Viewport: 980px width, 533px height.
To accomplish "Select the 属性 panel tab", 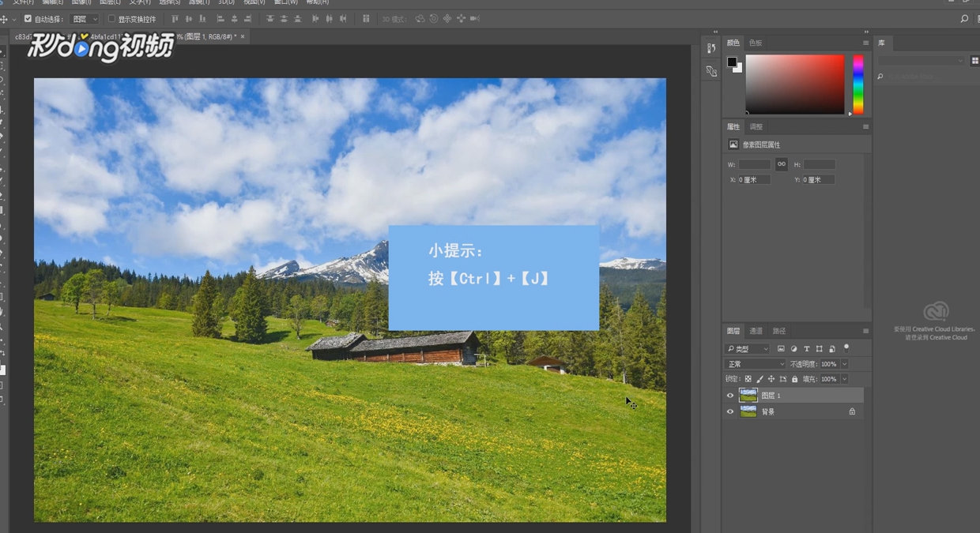I will pyautogui.click(x=733, y=126).
